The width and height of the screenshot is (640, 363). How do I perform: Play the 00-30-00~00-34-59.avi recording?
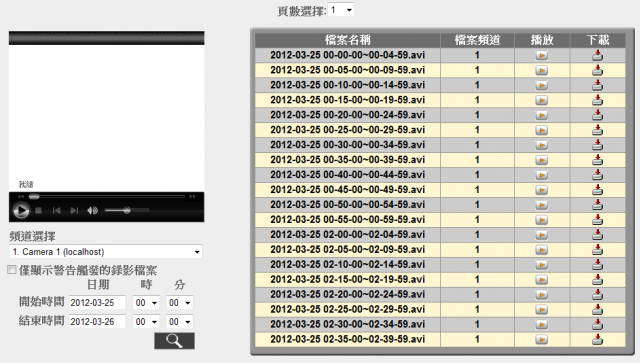coord(541,145)
